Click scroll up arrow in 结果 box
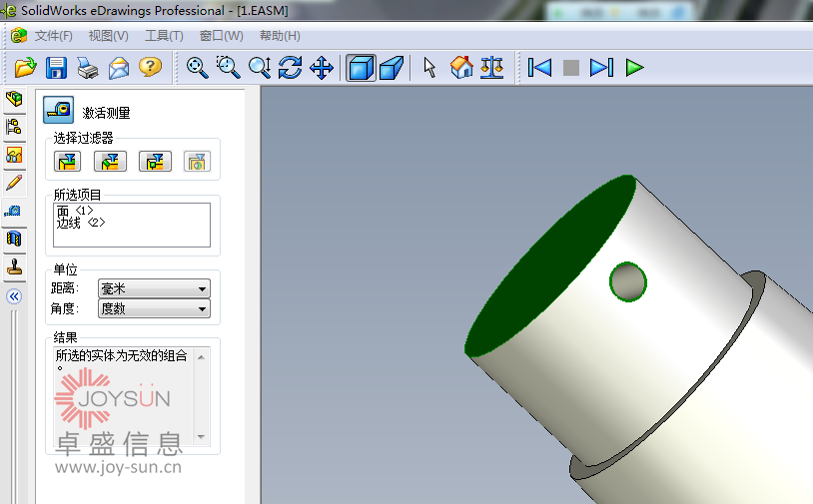Viewport: 813px width, 504px height. pos(201,357)
